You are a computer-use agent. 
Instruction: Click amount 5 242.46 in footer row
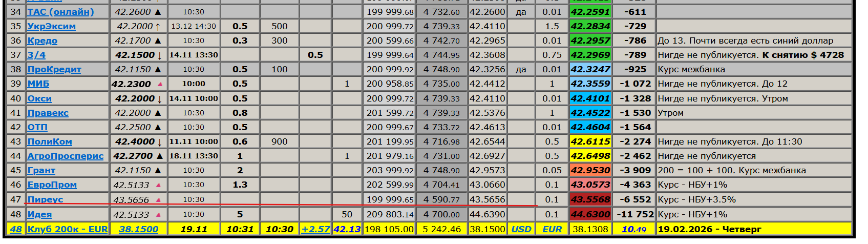pos(442,229)
